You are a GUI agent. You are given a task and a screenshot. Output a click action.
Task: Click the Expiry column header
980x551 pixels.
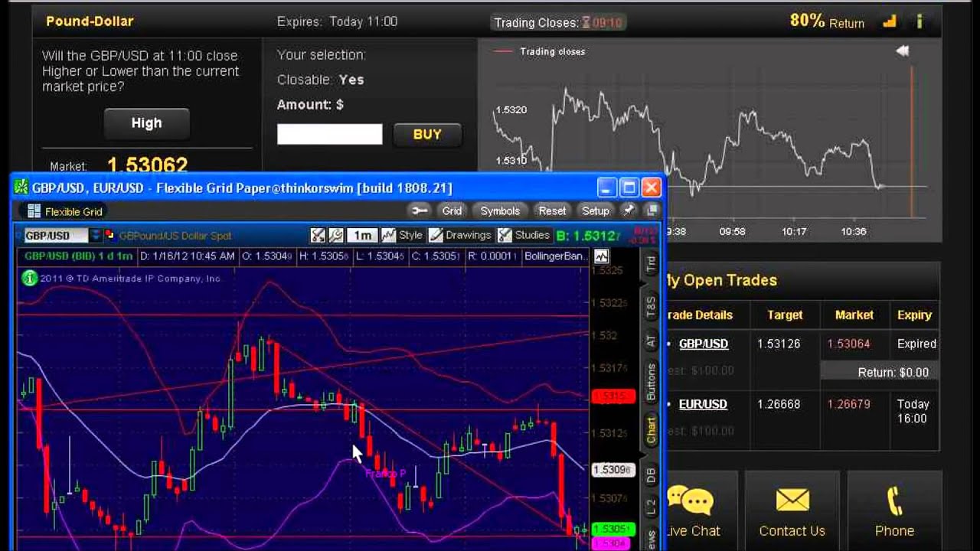[914, 315]
